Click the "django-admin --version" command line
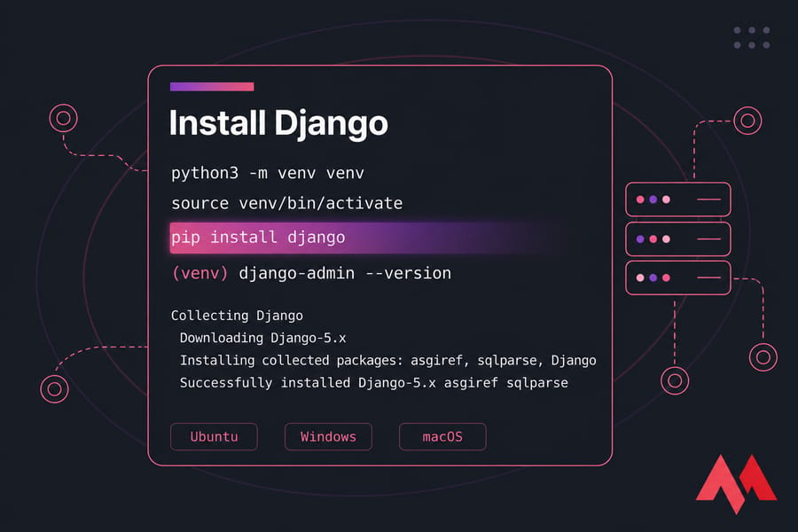Viewport: 798px width, 532px height. pos(311,273)
